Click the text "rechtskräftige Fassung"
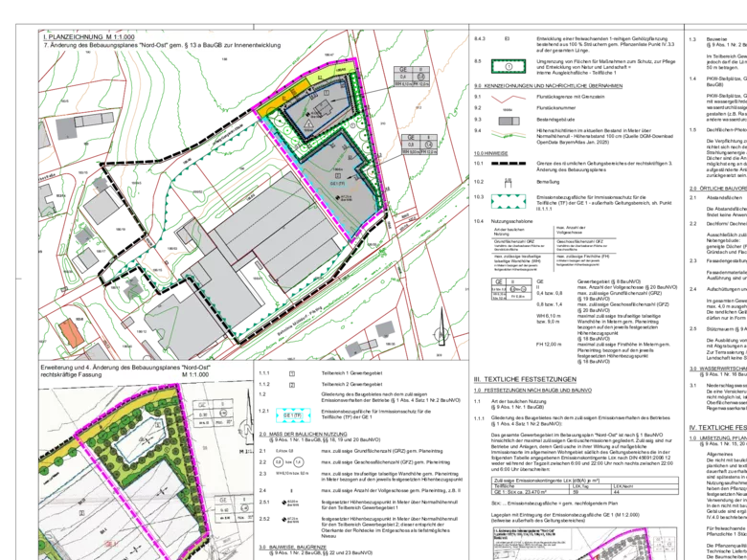747x560 pixels. coord(72,374)
